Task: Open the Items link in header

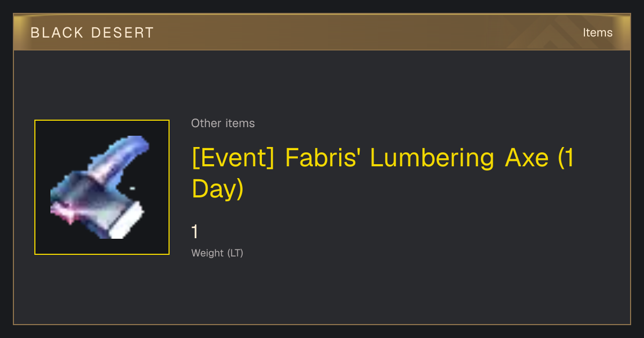Action: coord(597,33)
